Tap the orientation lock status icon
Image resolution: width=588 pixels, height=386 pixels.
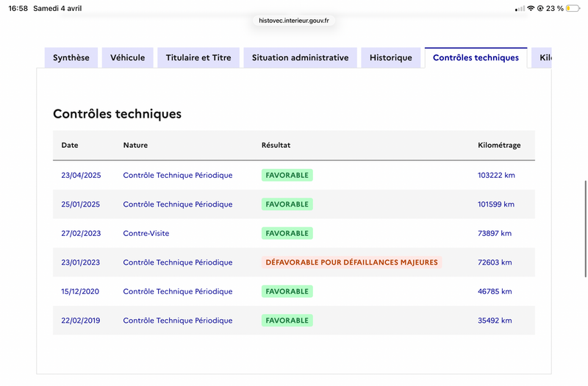[x=540, y=8]
